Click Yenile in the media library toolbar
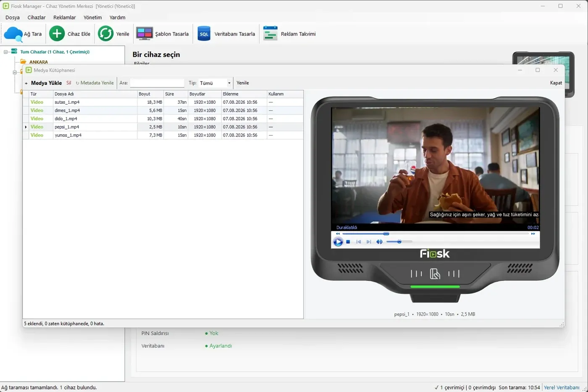 [x=243, y=83]
